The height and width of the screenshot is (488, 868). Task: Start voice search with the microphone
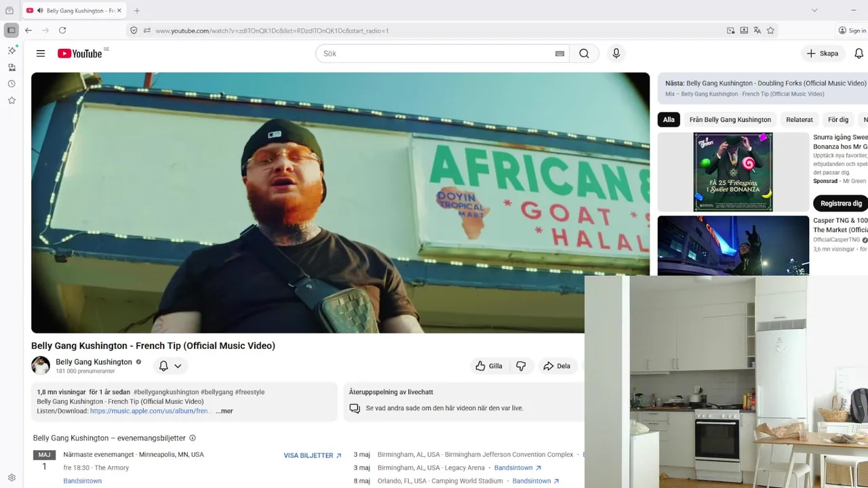coord(616,54)
